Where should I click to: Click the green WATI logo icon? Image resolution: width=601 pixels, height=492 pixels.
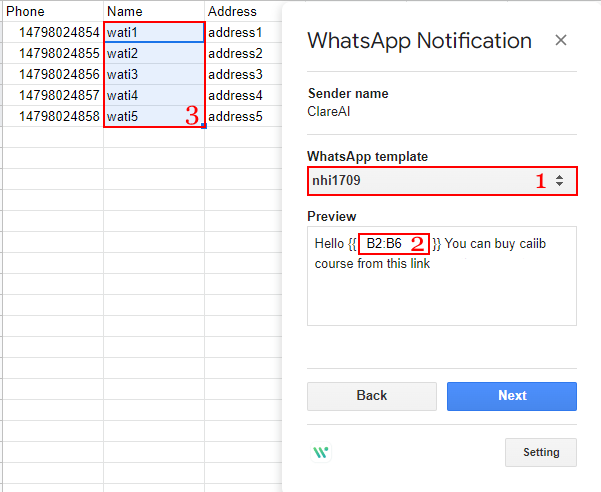point(321,453)
